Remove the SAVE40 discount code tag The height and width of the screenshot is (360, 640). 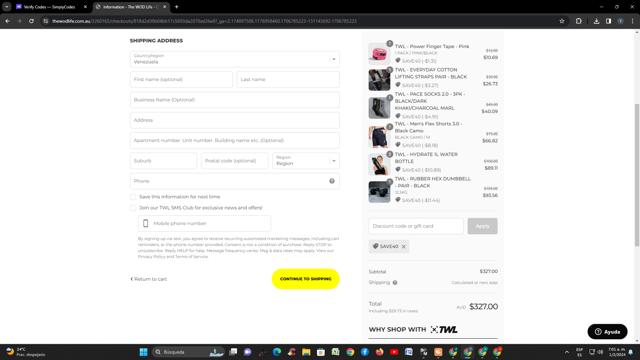click(x=404, y=247)
